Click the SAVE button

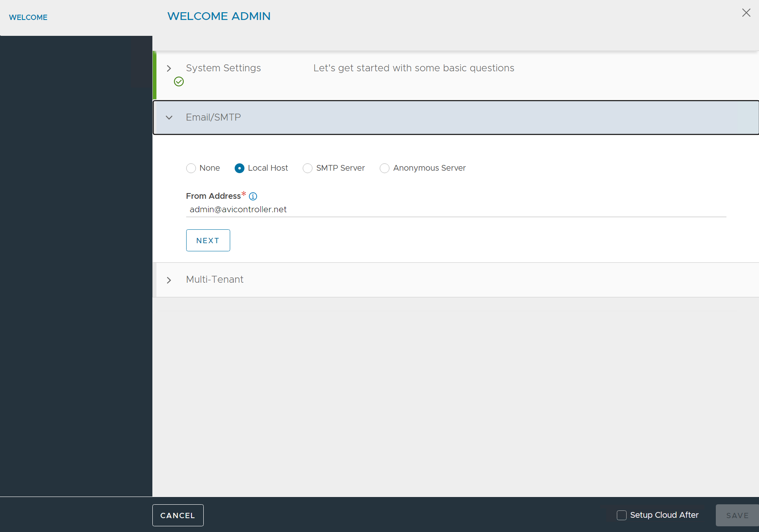point(737,515)
